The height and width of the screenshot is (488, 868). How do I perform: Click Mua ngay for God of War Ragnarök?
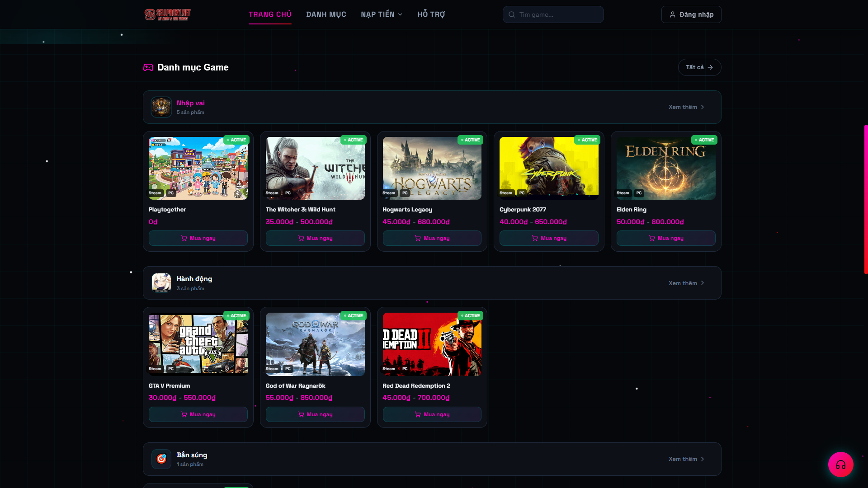pyautogui.click(x=315, y=414)
